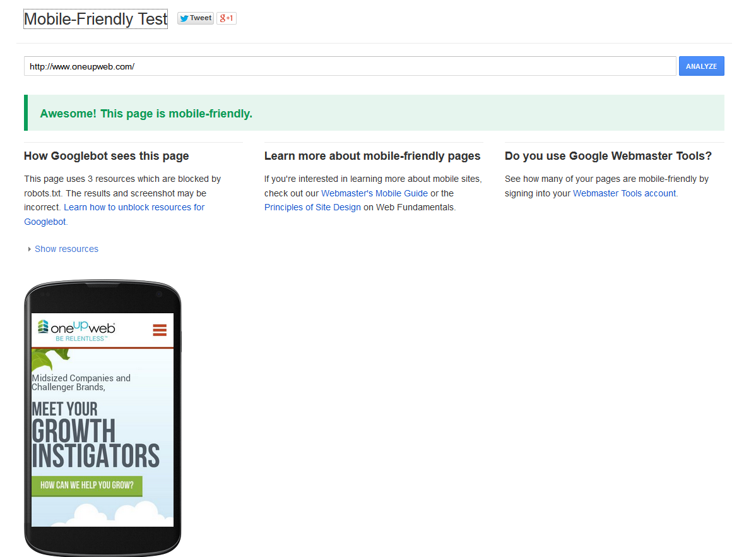Click the oneupweb logo in phone preview

point(76,330)
